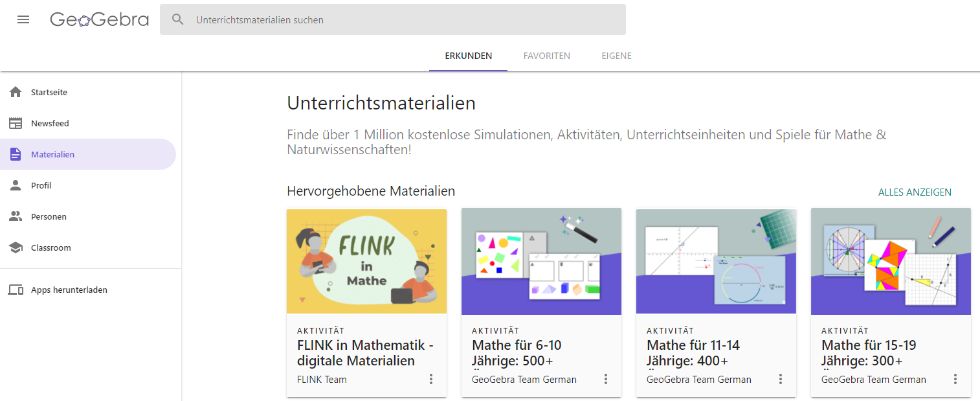Screen dimensions: 980x401
Task: Focus the Unterrichtsmaterialien suchen search field
Action: [393, 19]
